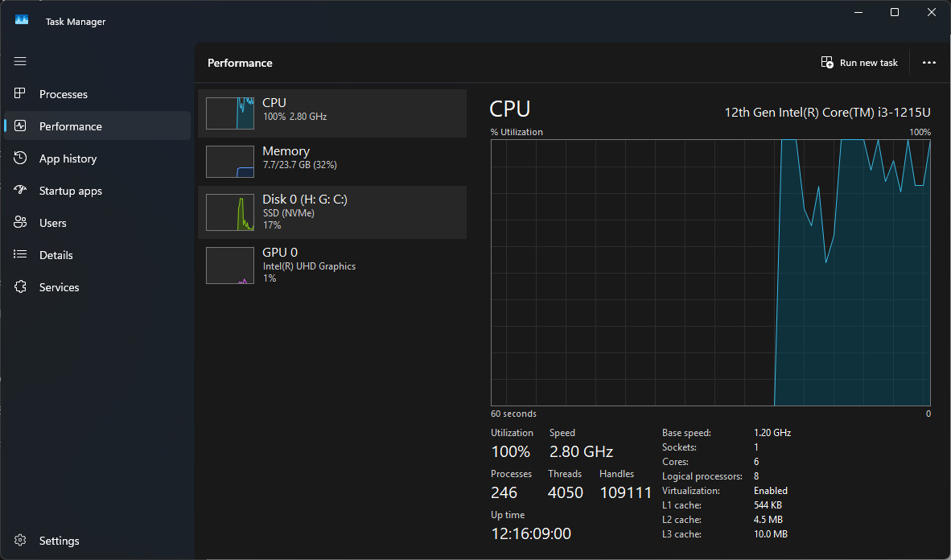The image size is (951, 560).
Task: Click the Run new task icon
Action: 827,63
